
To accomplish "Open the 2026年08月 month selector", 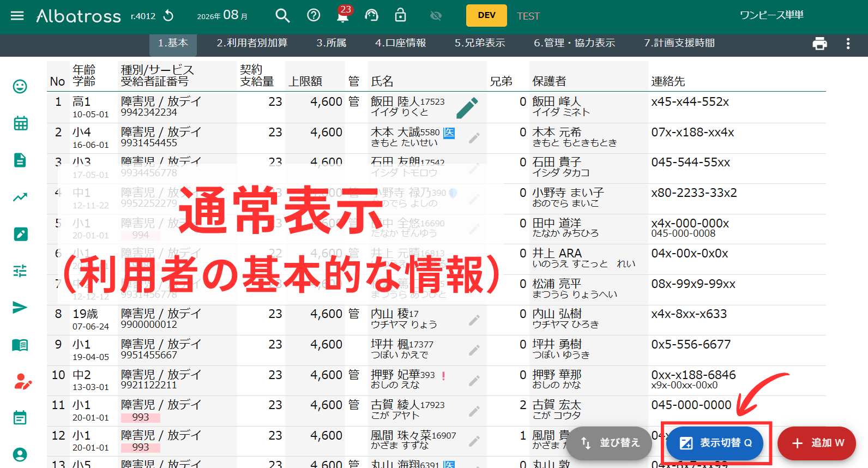I will [222, 15].
